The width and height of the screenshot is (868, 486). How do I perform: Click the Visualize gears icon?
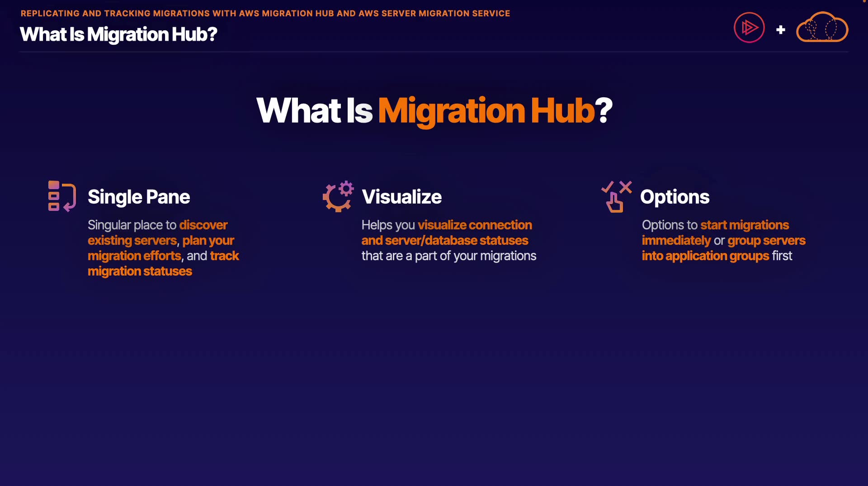pyautogui.click(x=338, y=196)
